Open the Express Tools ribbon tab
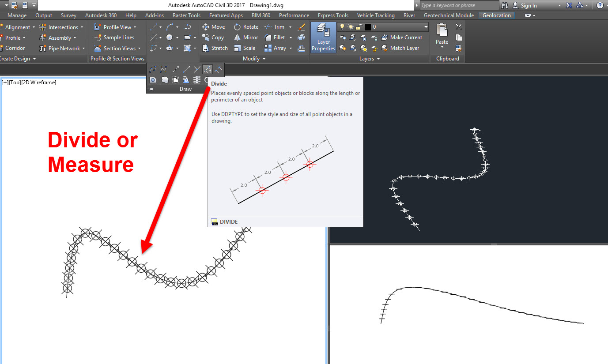The width and height of the screenshot is (608, 364). [x=332, y=15]
